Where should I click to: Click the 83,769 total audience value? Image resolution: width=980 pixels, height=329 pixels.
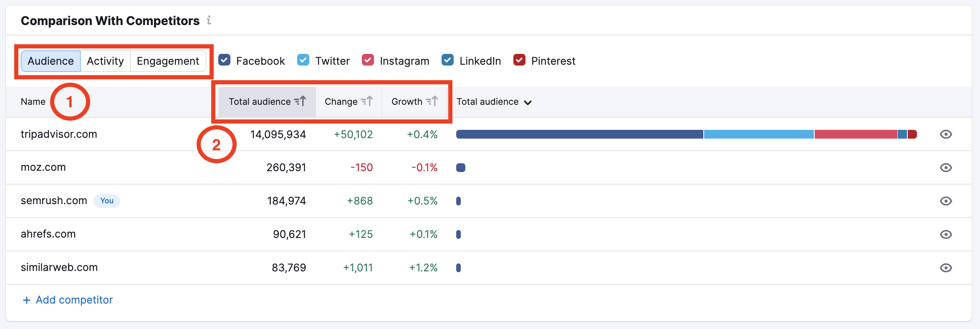point(289,268)
